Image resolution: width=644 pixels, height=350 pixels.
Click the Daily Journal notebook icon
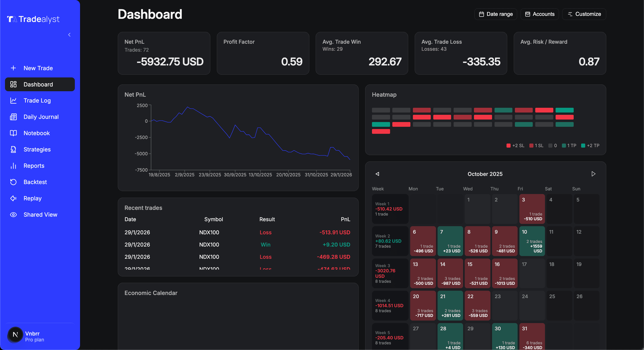click(13, 117)
